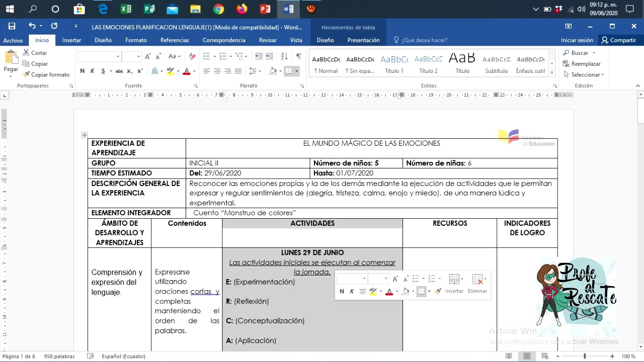Image resolution: width=644 pixels, height=362 pixels.
Task: Undo the last action in quick access toolbar
Action: point(32,26)
